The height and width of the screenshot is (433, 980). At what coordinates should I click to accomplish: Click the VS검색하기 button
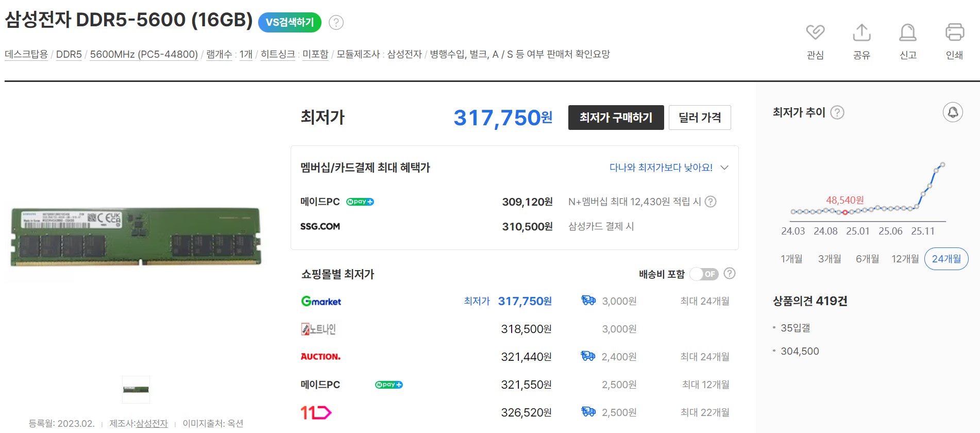point(290,23)
